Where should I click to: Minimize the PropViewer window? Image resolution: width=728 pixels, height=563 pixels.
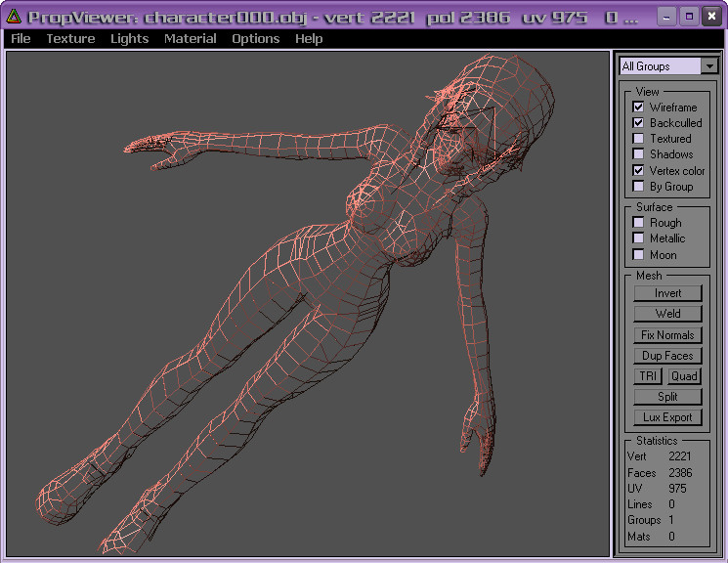(666, 18)
